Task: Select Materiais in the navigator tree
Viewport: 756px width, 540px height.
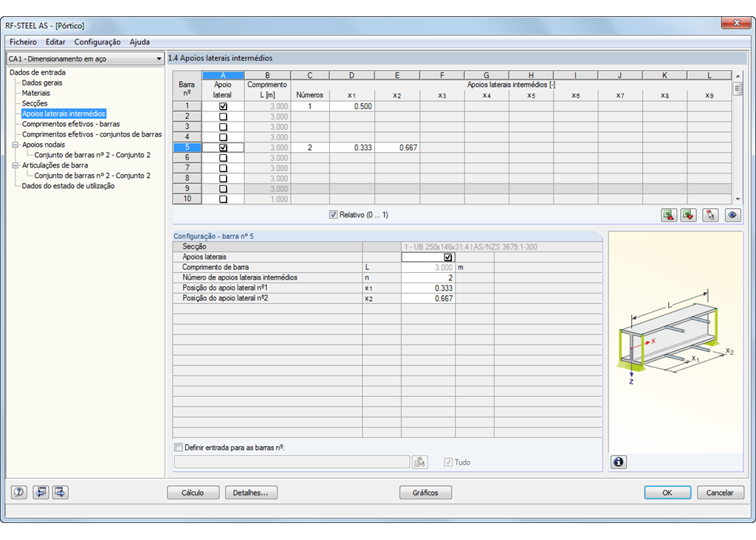Action: pyautogui.click(x=36, y=93)
